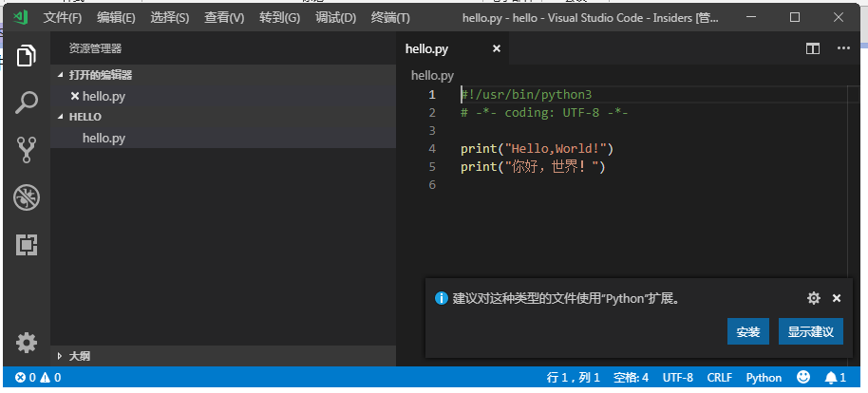Maximize the VS Code window
This screenshot has height=393, width=868.
(x=795, y=18)
